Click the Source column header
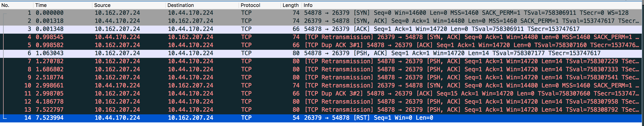The height and width of the screenshot is (126, 644). (x=129, y=5)
